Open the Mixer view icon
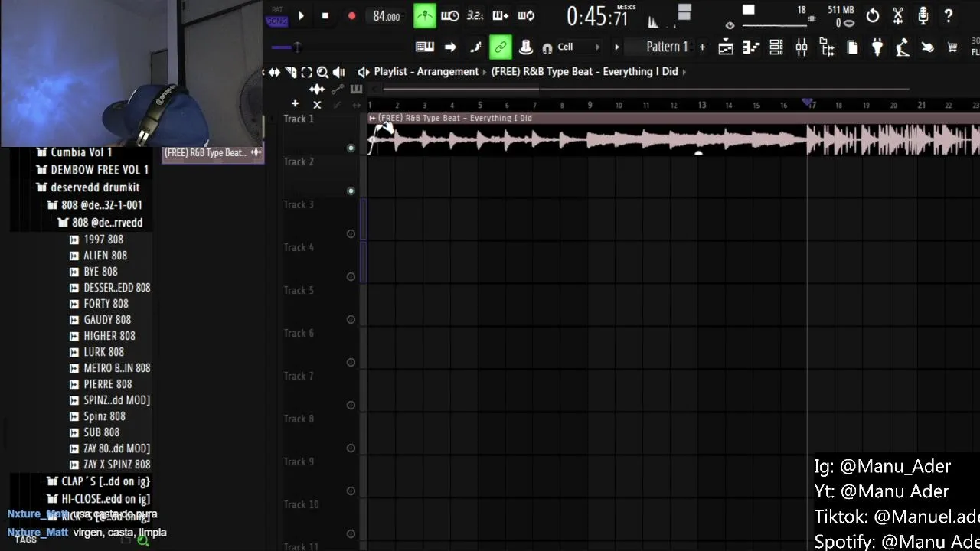 tap(802, 47)
